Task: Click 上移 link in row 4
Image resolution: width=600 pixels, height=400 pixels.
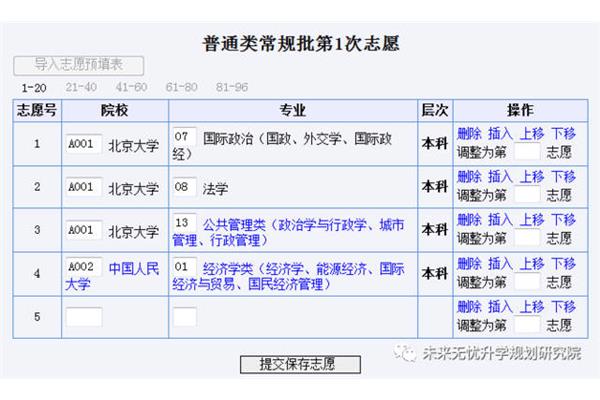Action: click(532, 263)
